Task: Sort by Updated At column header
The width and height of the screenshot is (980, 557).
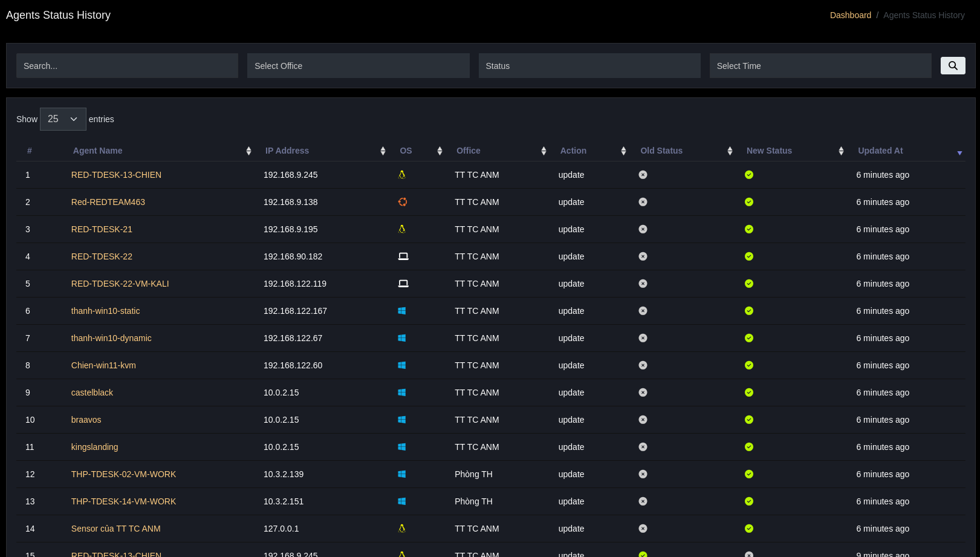Action: pyautogui.click(x=880, y=151)
